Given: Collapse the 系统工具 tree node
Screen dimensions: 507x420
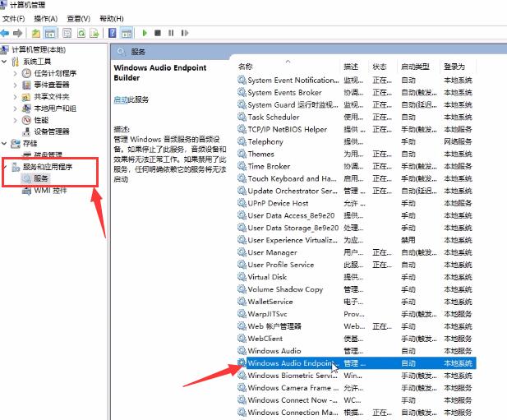Looking at the screenshot, I should [4, 61].
